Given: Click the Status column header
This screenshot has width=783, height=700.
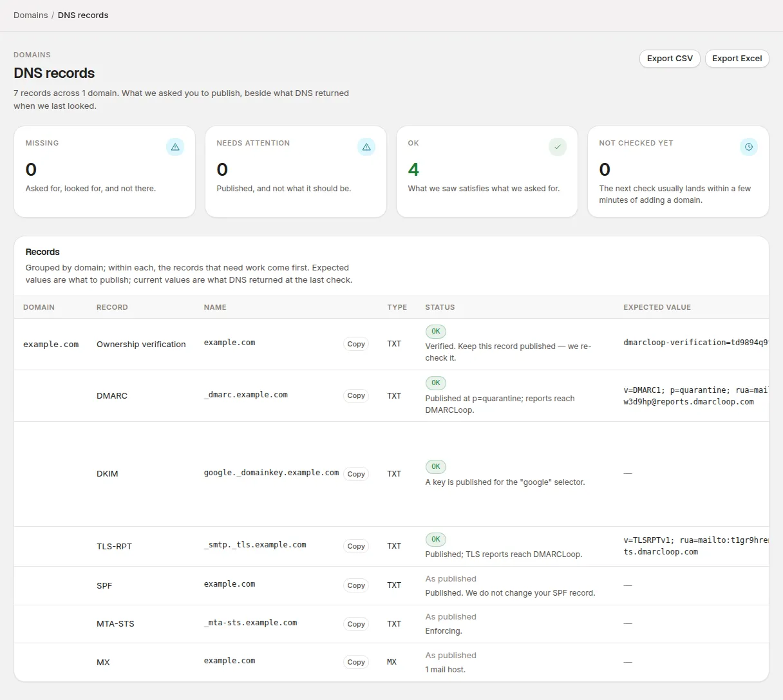Looking at the screenshot, I should coord(440,307).
